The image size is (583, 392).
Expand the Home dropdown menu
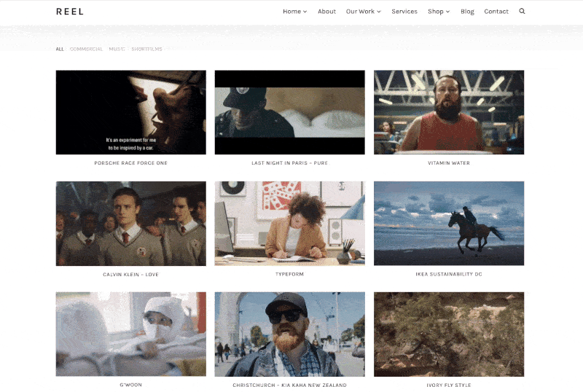(x=294, y=12)
